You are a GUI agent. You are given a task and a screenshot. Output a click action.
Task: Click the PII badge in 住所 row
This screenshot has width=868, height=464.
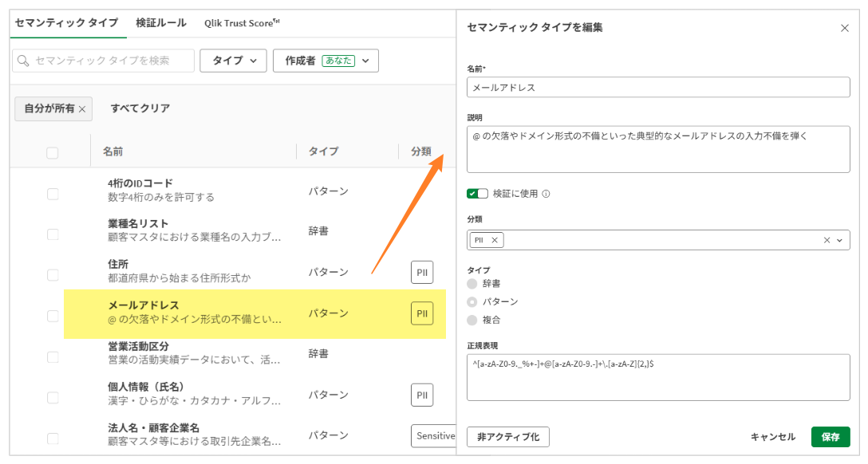(x=422, y=272)
